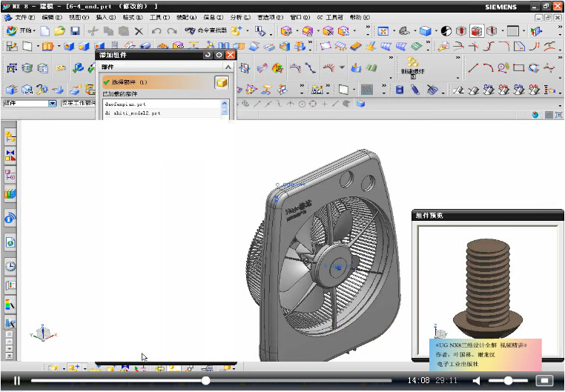Open the 视图(V) menu
The height and width of the screenshot is (392, 565).
[x=79, y=17]
